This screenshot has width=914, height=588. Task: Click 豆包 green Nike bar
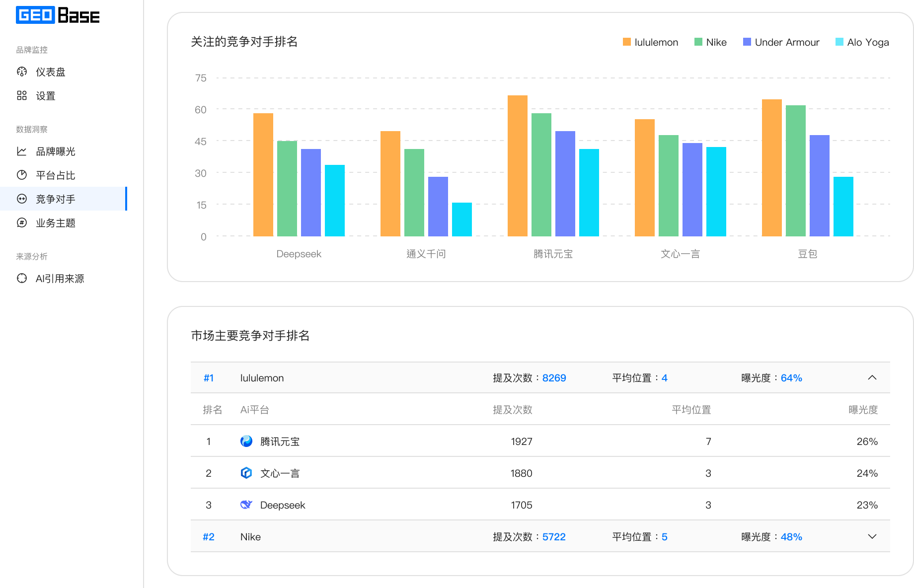[x=796, y=171]
